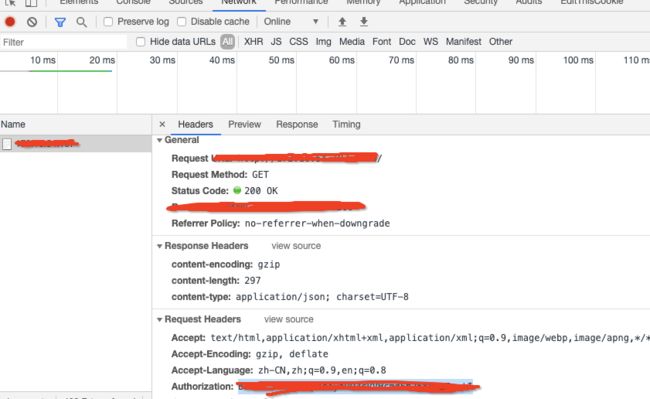Viewport: 650px width, 399px height.
Task: Click the green bar in timeline overview
Action: click(70, 71)
